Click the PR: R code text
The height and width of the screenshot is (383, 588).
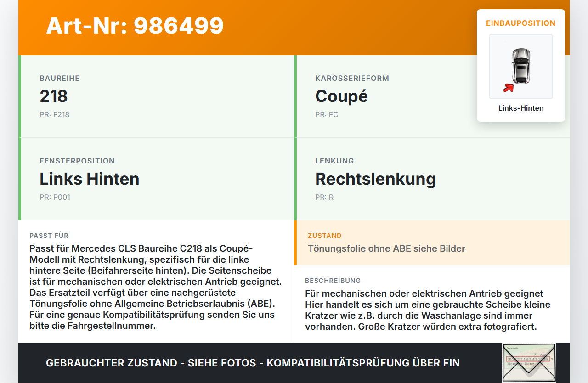[324, 197]
